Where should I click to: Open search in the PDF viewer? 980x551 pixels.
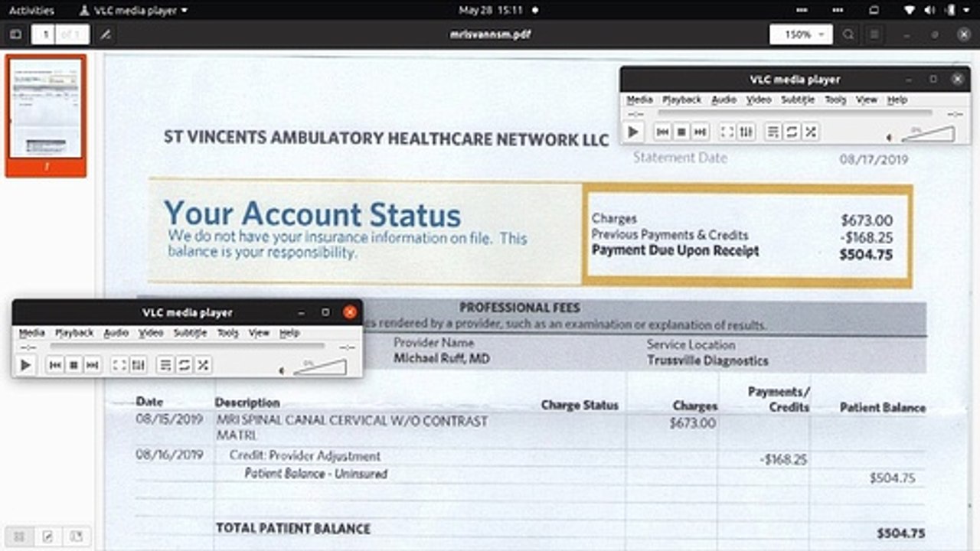coord(848,34)
